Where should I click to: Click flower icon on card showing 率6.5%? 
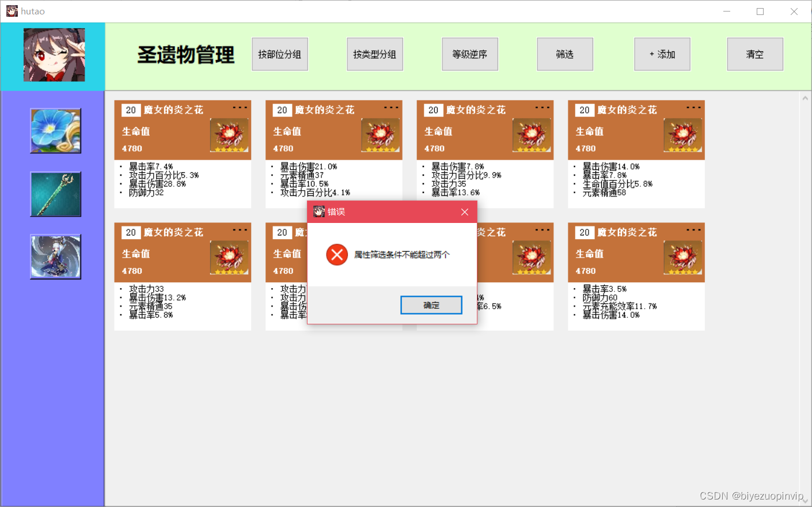(x=532, y=258)
